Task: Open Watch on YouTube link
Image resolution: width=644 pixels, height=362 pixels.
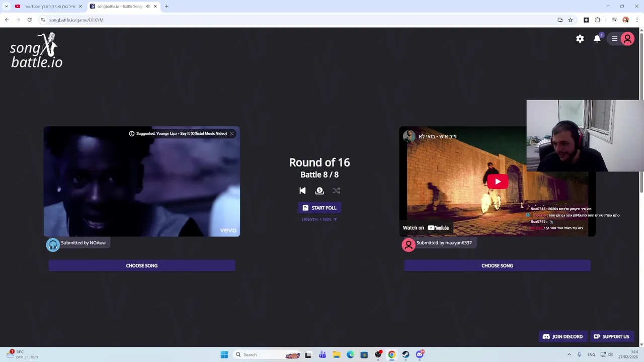Action: click(426, 228)
